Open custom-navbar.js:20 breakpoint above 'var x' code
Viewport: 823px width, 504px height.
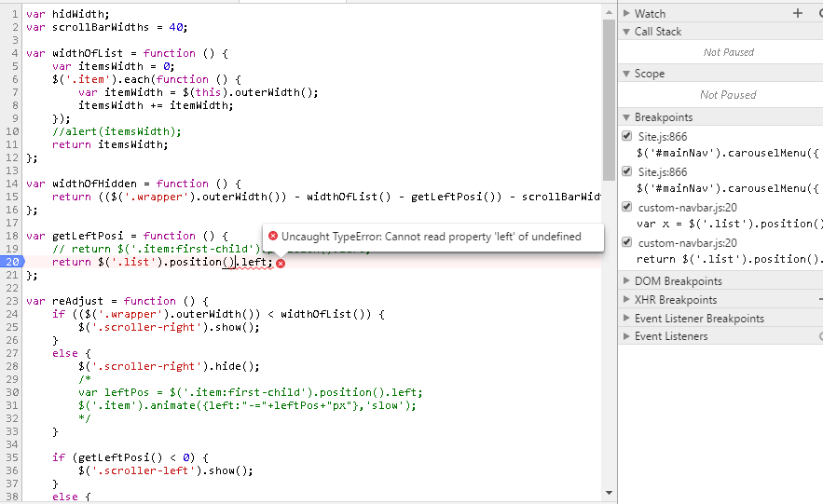(x=688, y=208)
